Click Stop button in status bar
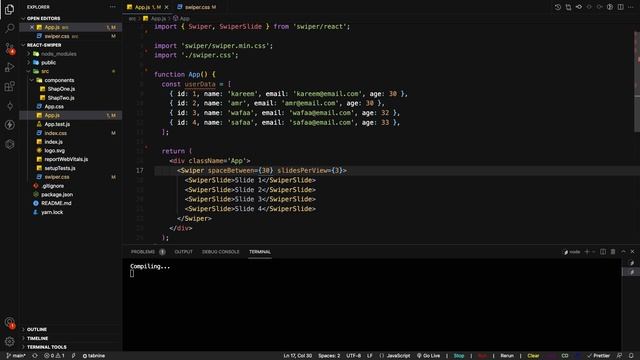Image resolution: width=640 pixels, height=360 pixels. coord(459,356)
